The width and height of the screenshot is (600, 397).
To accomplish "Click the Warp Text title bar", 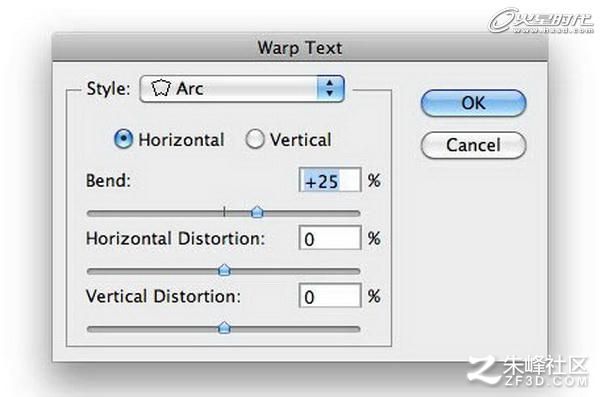I will pos(300,47).
